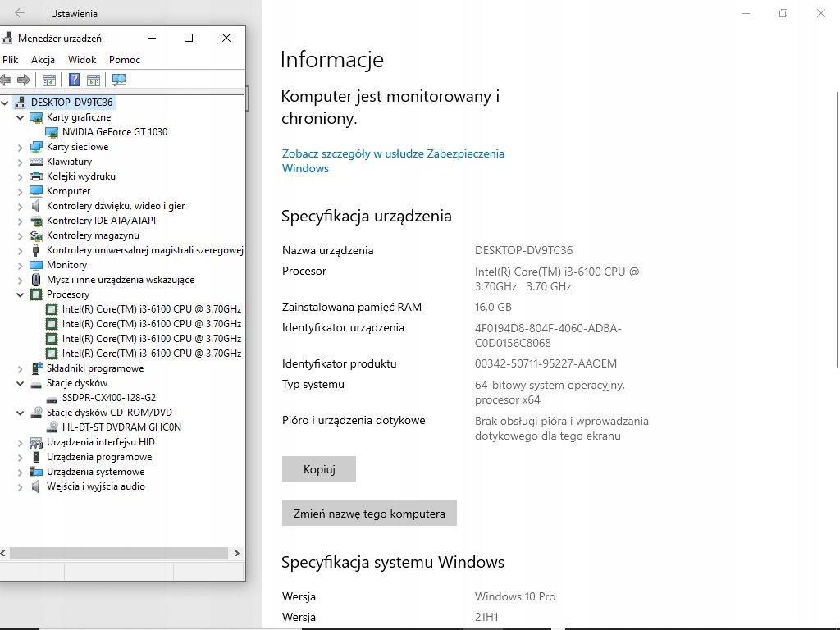This screenshot has width=840, height=630.
Task: Expand the Karty sieciowe category
Action: point(20,148)
